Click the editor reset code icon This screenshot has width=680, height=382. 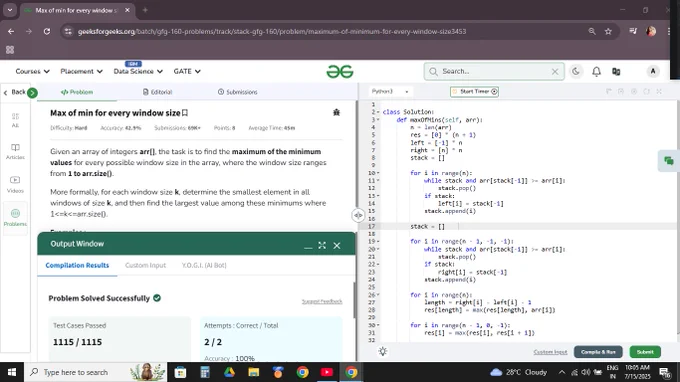click(646, 91)
